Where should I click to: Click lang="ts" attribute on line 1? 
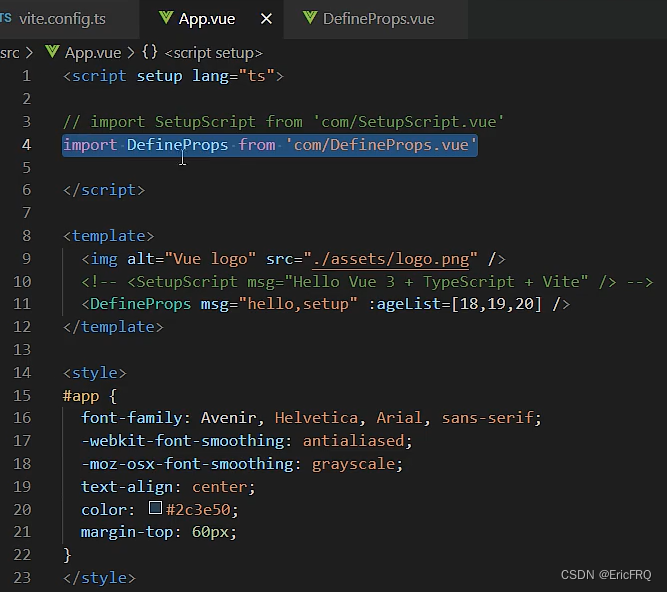pyautogui.click(x=233, y=76)
